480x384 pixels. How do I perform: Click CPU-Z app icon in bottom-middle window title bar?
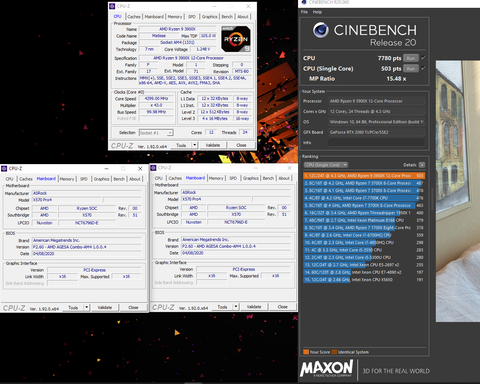pyautogui.click(x=154, y=168)
